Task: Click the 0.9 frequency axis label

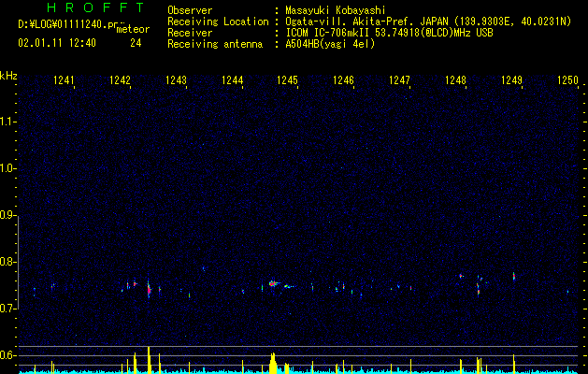Action: [x=7, y=215]
